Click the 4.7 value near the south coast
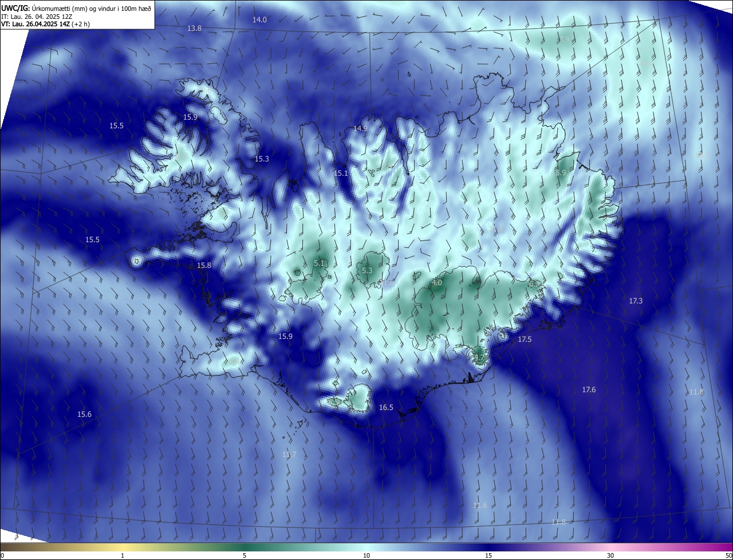733x560 pixels. click(479, 359)
